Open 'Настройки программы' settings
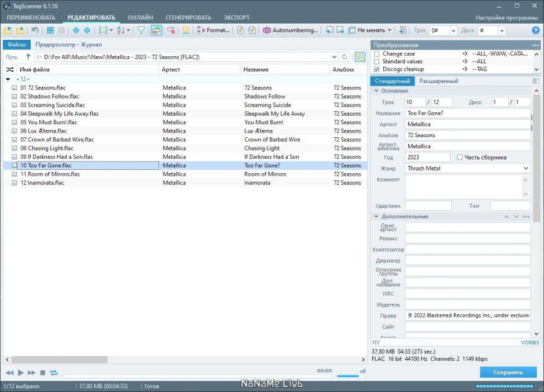544x392 pixels. (507, 18)
